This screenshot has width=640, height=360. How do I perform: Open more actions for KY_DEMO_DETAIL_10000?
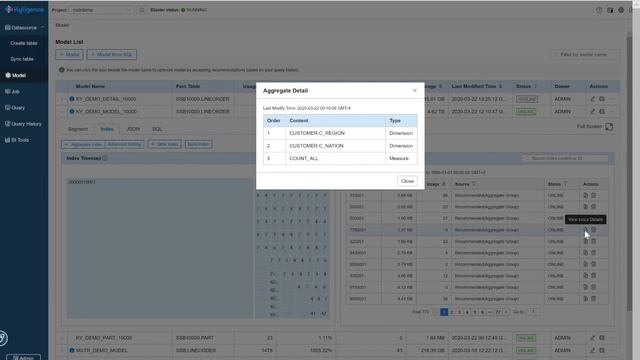611,99
